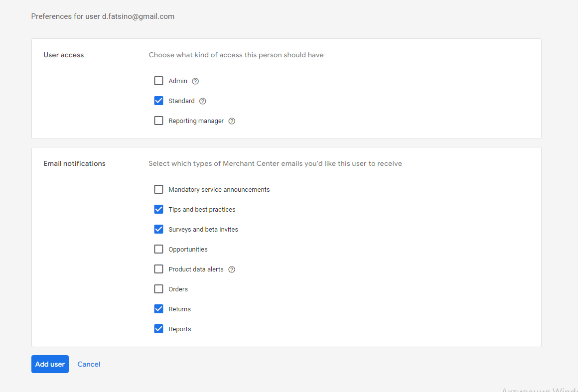The width and height of the screenshot is (578, 392).
Task: Uncheck the Standard access checkbox
Action: [158, 101]
